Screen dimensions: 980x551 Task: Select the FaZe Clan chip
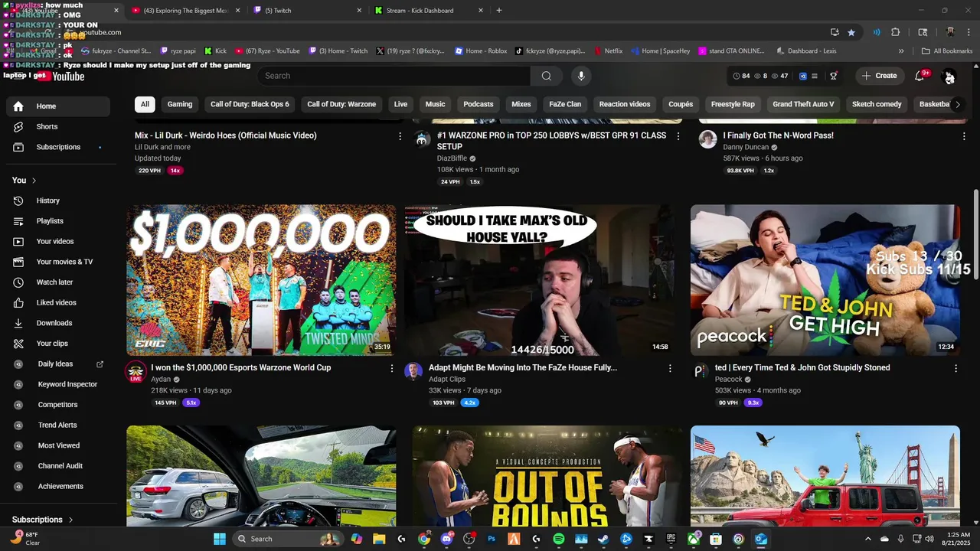565,104
